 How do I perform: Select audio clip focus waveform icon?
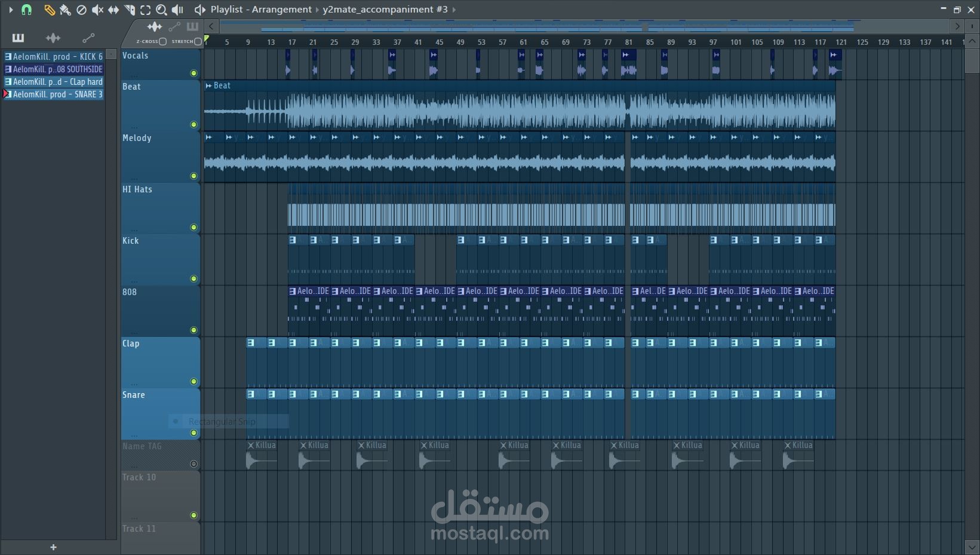tap(155, 26)
